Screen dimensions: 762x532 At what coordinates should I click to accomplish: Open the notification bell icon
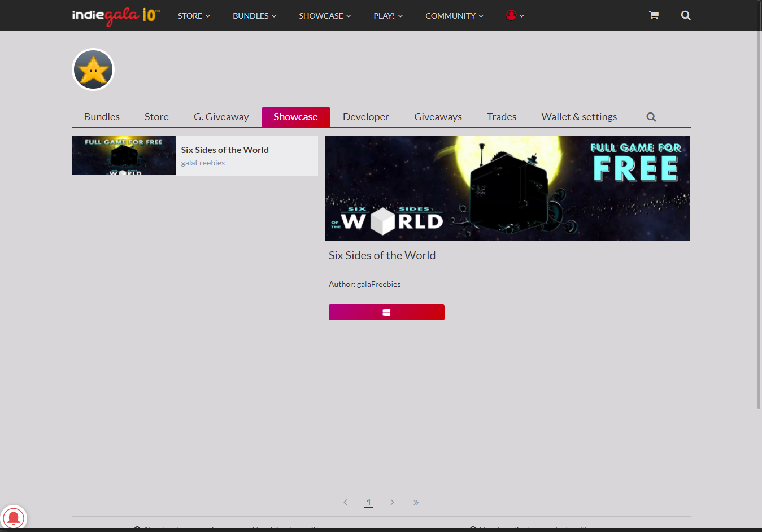[13, 518]
